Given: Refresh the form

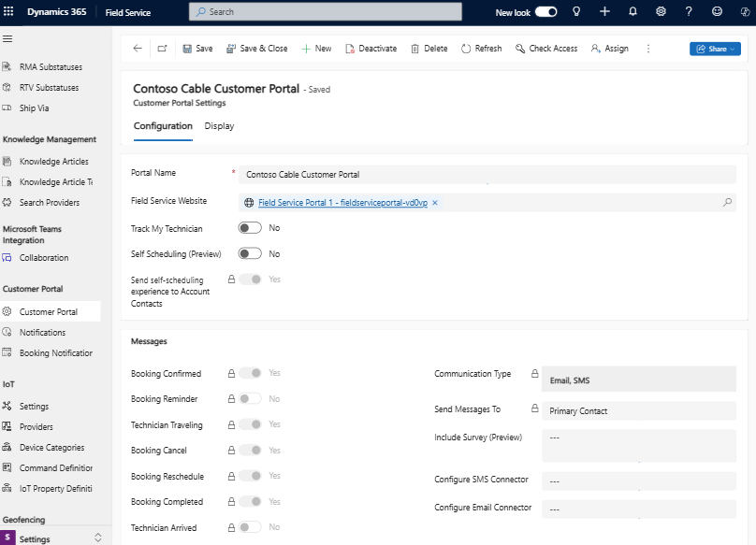Looking at the screenshot, I should [x=482, y=49].
